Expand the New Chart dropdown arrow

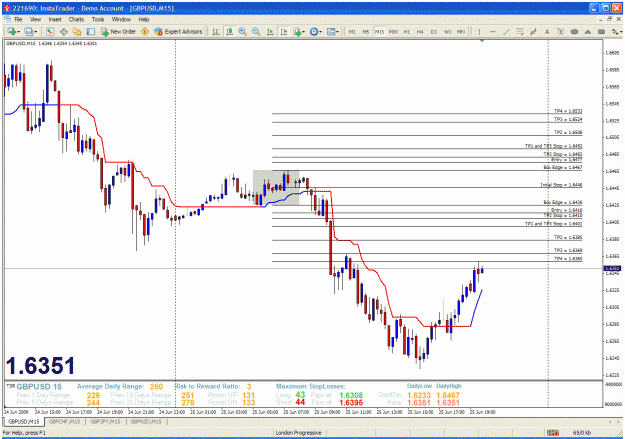pyautogui.click(x=18, y=32)
